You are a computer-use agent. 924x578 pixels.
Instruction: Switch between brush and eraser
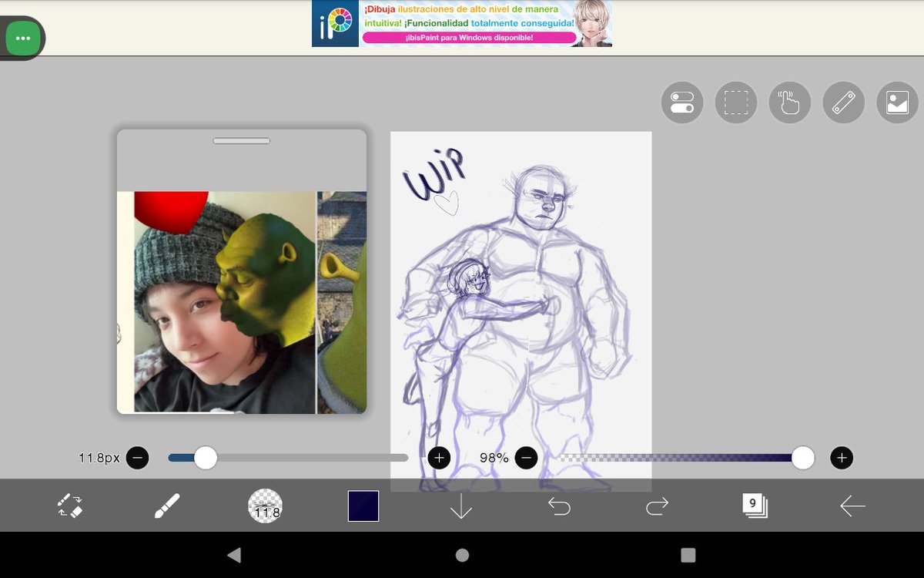pyautogui.click(x=70, y=506)
